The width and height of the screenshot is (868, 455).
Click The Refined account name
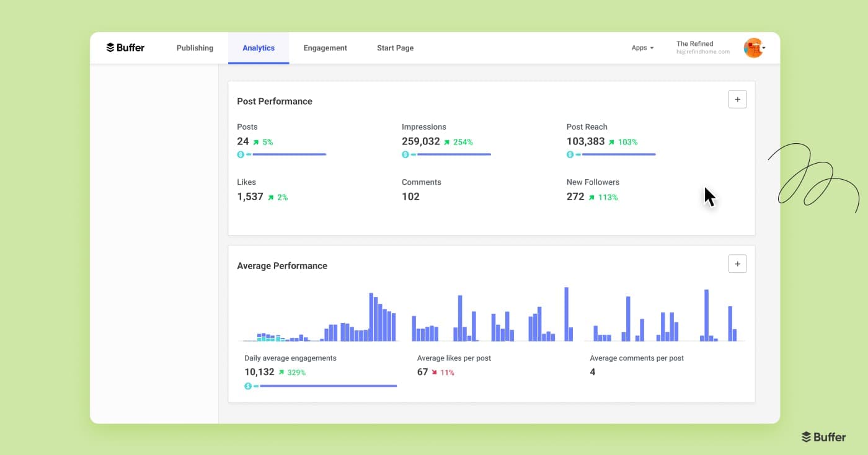coord(694,43)
